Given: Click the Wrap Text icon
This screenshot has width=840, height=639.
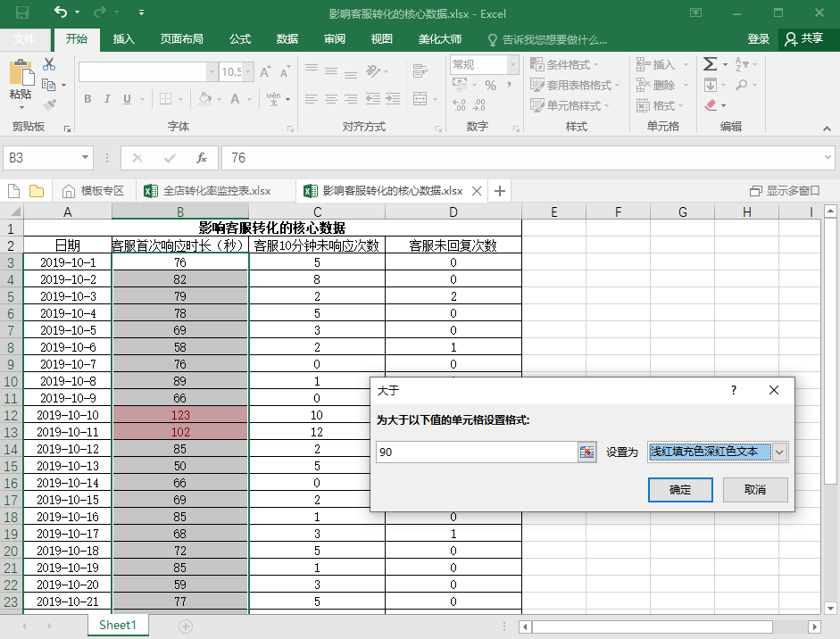Looking at the screenshot, I should (x=420, y=71).
